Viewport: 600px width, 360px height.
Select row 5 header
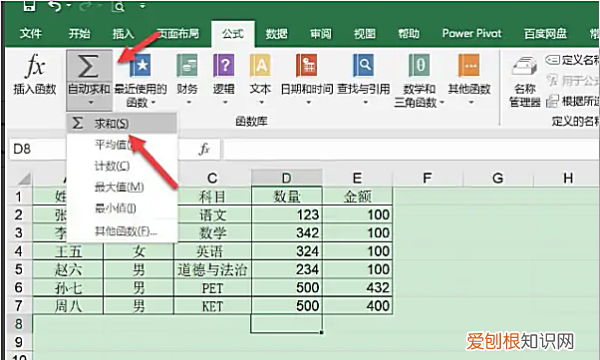[x=19, y=269]
